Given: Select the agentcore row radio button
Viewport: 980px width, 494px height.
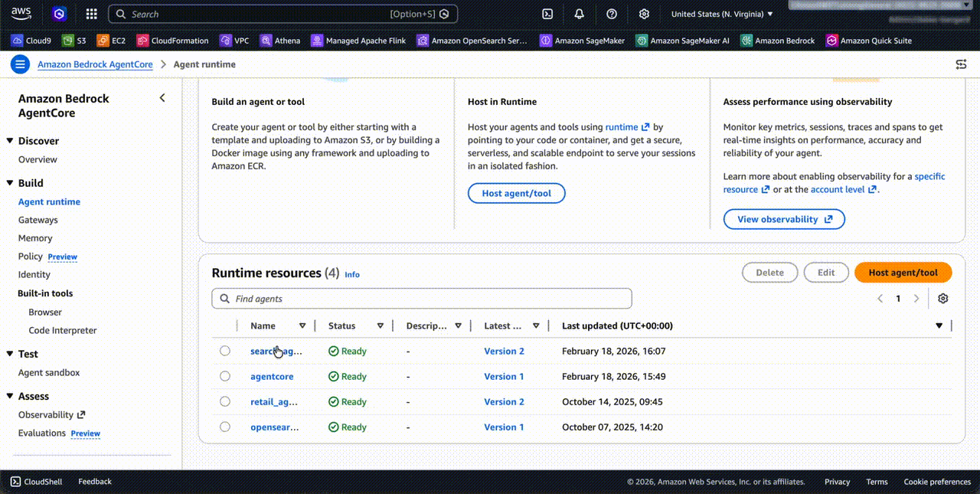Looking at the screenshot, I should point(224,376).
